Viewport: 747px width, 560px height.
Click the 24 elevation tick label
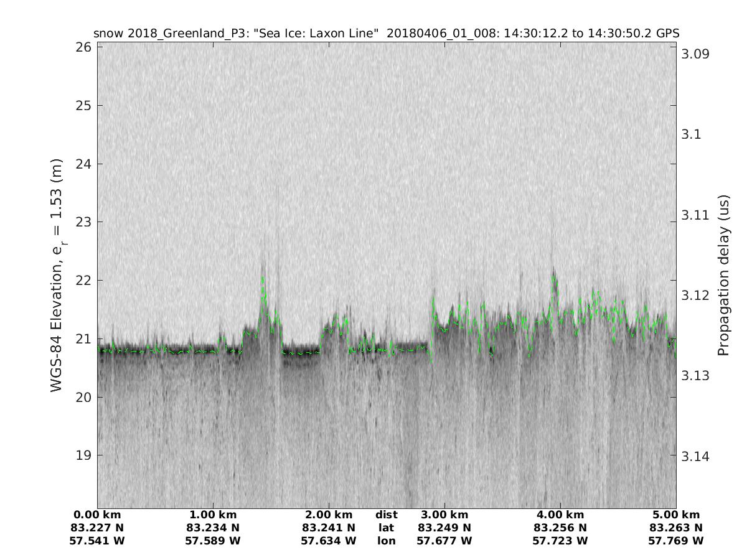point(85,164)
